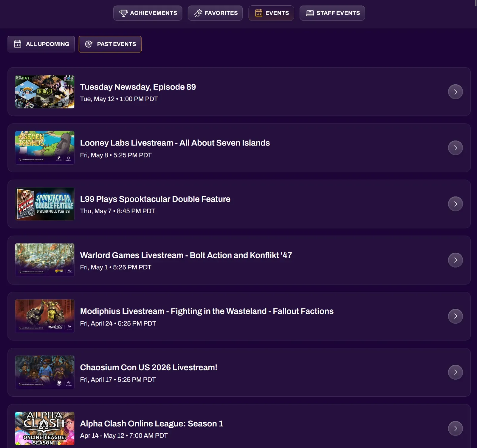
Task: Open the Staff Events tab
Action: [332, 13]
